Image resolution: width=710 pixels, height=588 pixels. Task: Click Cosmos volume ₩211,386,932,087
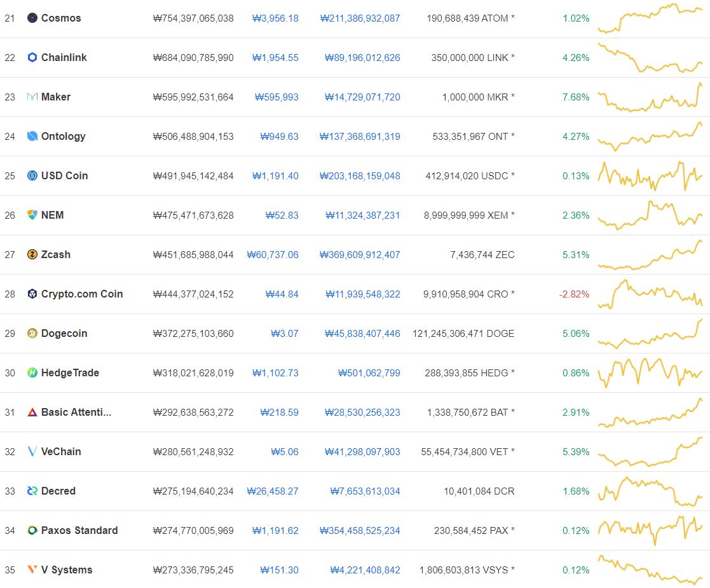pos(360,18)
